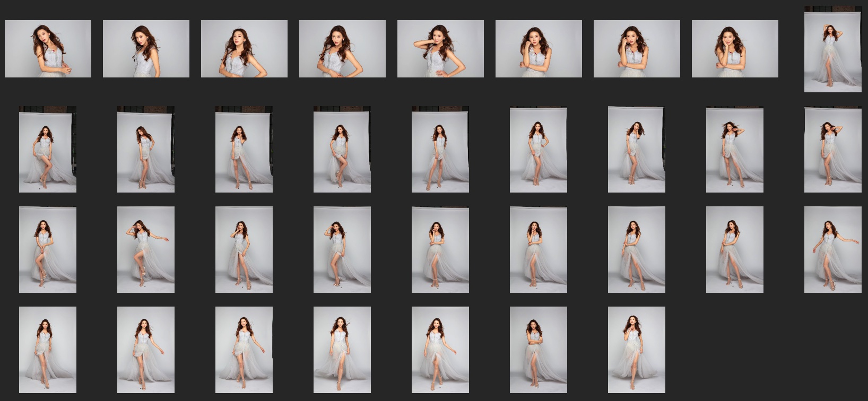Screen dimensions: 868x401
Task: Select the fifth thumbnail in the bottom row
Action: [440, 350]
